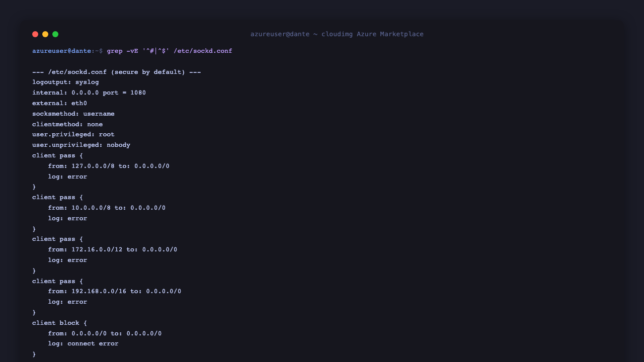Click the line 'user.privileged: root'

73,134
